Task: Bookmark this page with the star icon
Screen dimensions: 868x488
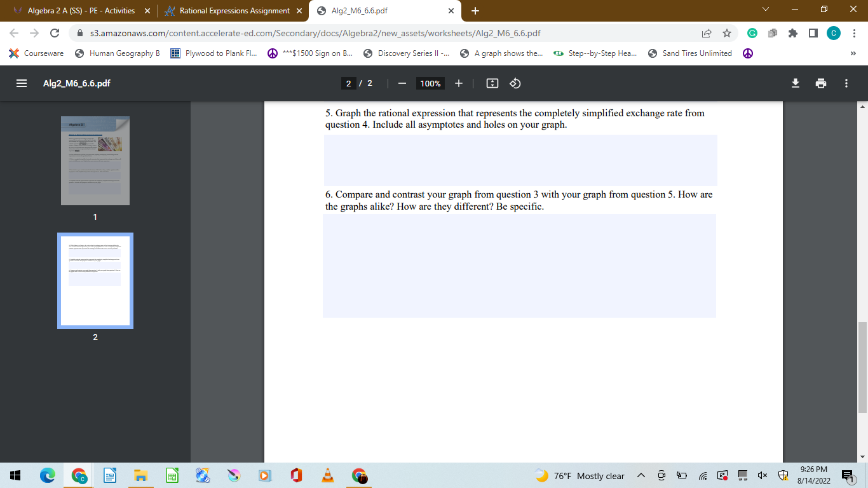Action: (727, 33)
